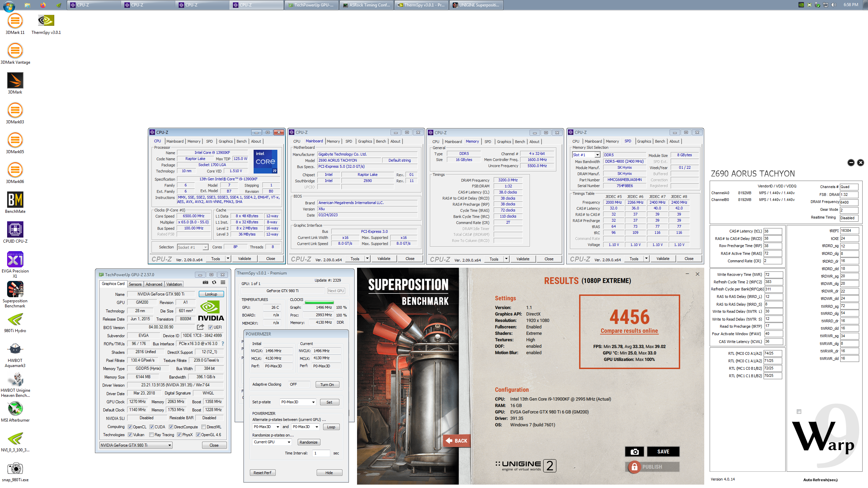This screenshot has width=868, height=488.
Task: Click the GPU-Z screenshot camera icon
Action: pos(205,282)
